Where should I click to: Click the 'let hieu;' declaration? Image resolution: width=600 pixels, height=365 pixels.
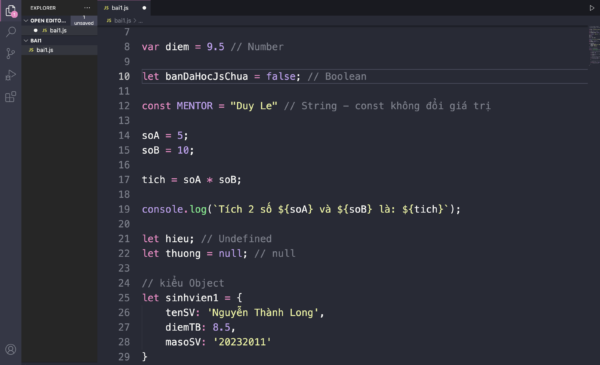coord(168,239)
